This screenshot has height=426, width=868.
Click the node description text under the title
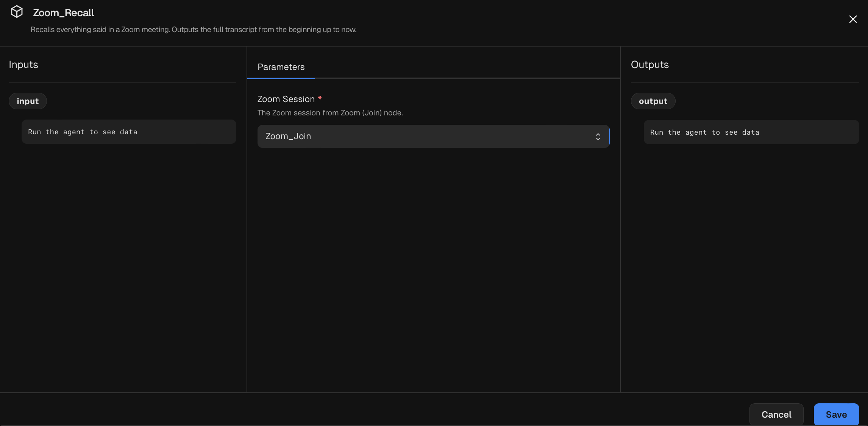(x=193, y=30)
